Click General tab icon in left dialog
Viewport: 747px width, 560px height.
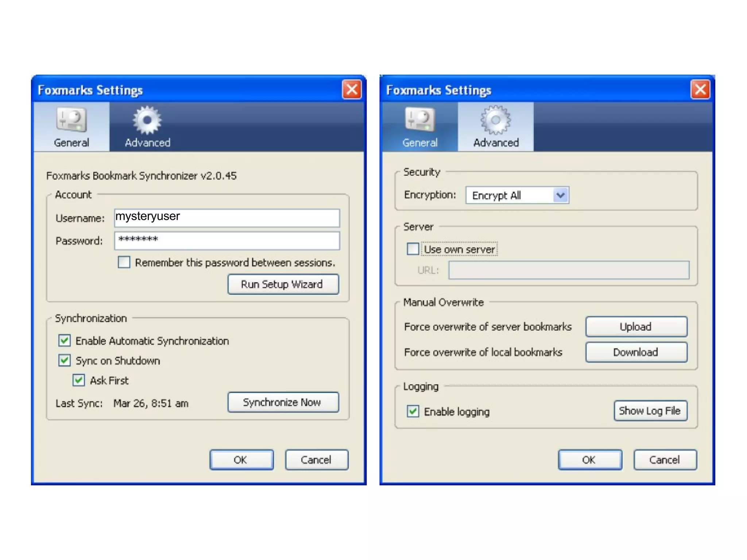(71, 120)
